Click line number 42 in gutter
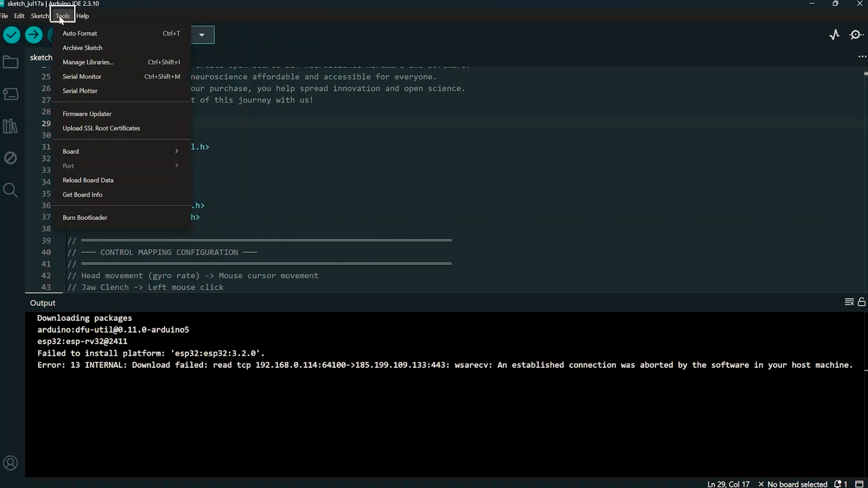Image resolution: width=868 pixels, height=488 pixels. coord(46,275)
